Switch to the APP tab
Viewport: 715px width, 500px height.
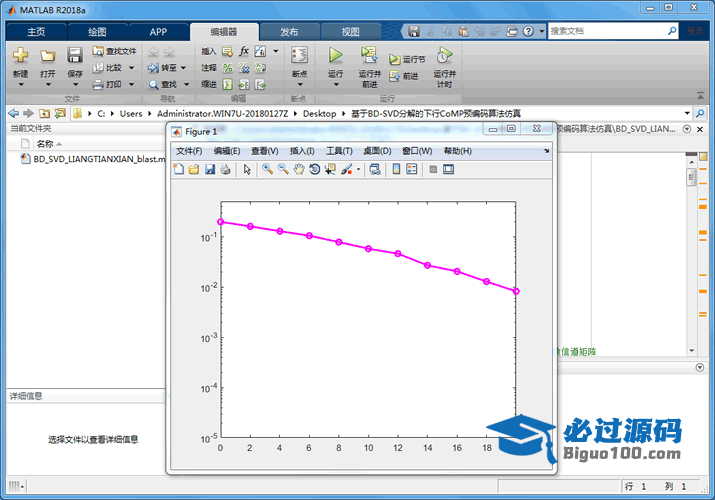(x=158, y=31)
